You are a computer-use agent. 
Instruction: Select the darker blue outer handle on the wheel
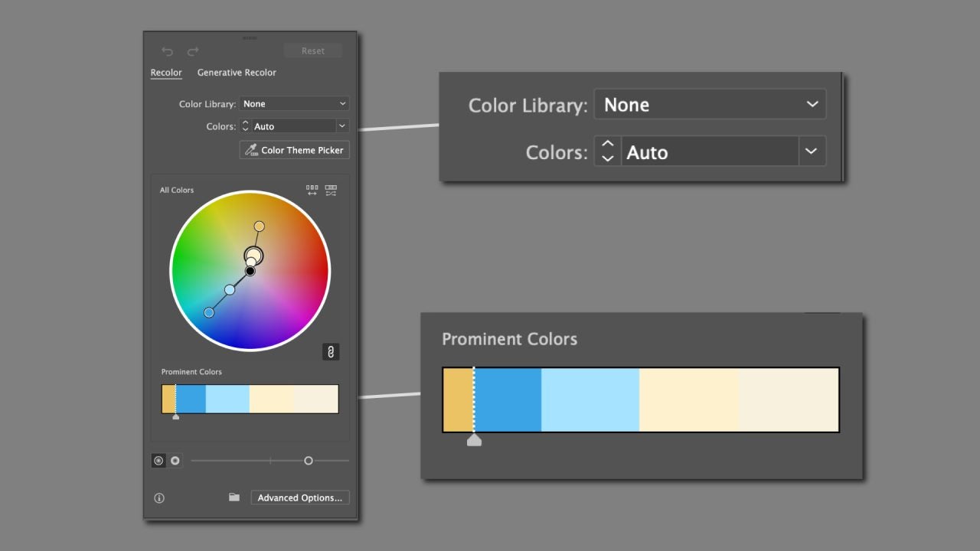(209, 312)
